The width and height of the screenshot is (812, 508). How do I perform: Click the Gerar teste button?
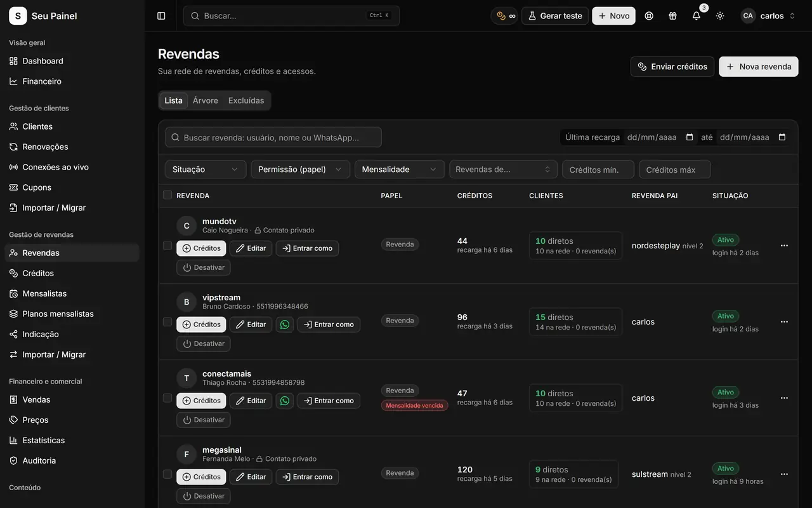(555, 16)
